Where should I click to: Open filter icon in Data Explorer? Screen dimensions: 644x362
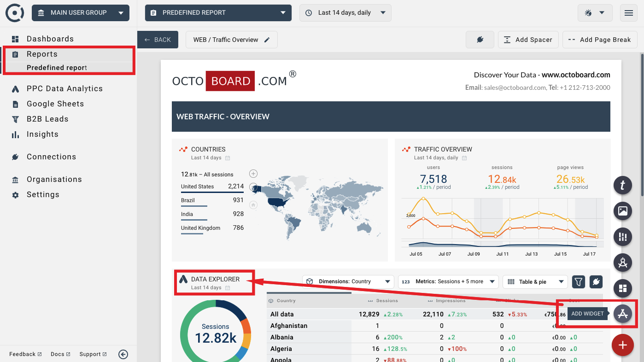click(579, 281)
